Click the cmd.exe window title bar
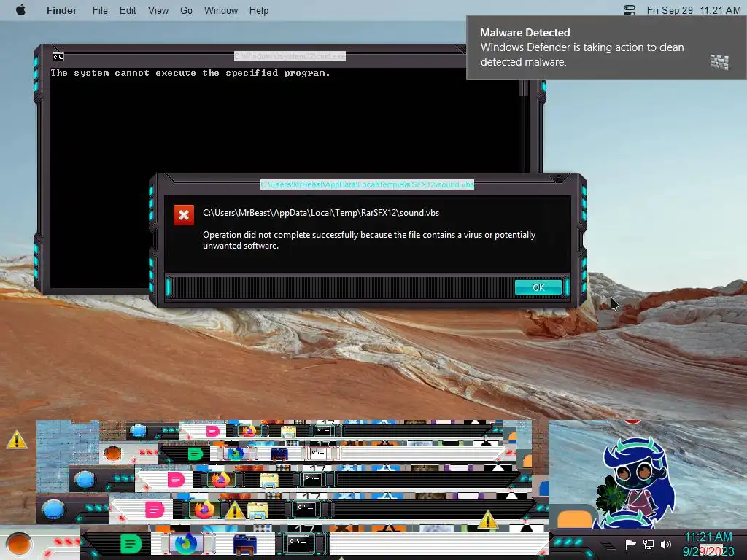The width and height of the screenshot is (747, 560). click(x=290, y=56)
